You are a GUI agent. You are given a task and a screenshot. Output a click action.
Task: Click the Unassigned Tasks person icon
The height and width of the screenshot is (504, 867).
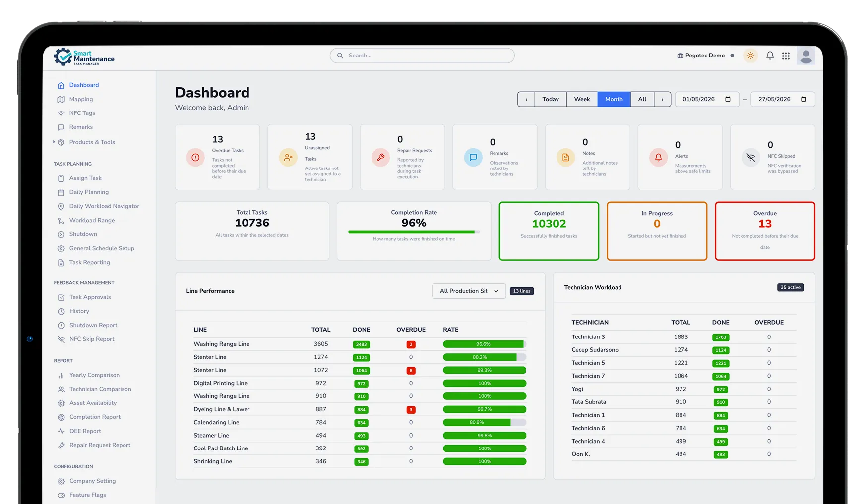pos(288,157)
